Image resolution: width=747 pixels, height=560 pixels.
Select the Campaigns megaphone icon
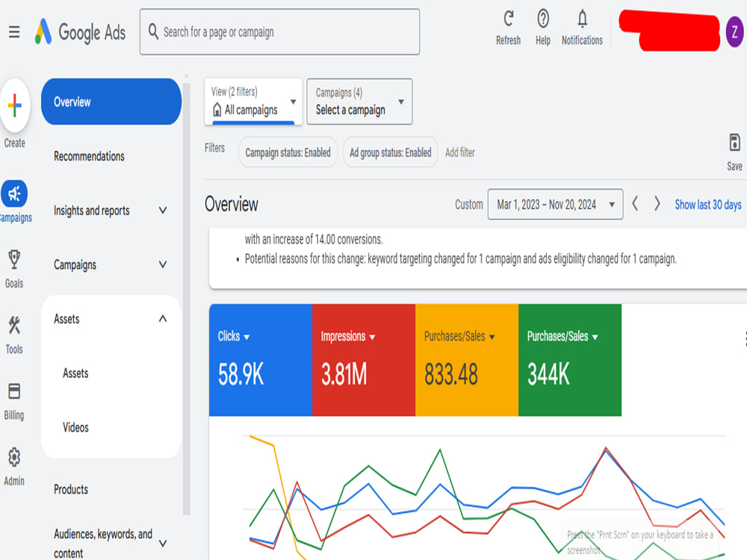pyautogui.click(x=14, y=194)
